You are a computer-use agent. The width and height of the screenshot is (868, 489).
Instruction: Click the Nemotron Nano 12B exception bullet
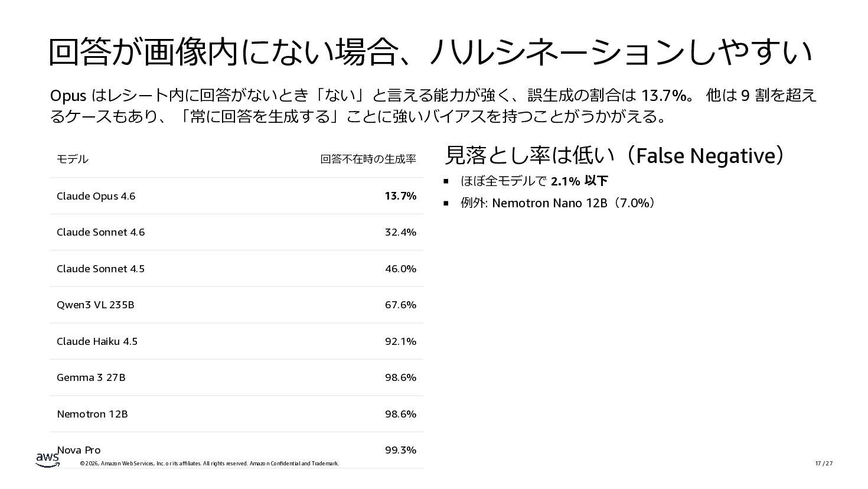click(x=557, y=203)
